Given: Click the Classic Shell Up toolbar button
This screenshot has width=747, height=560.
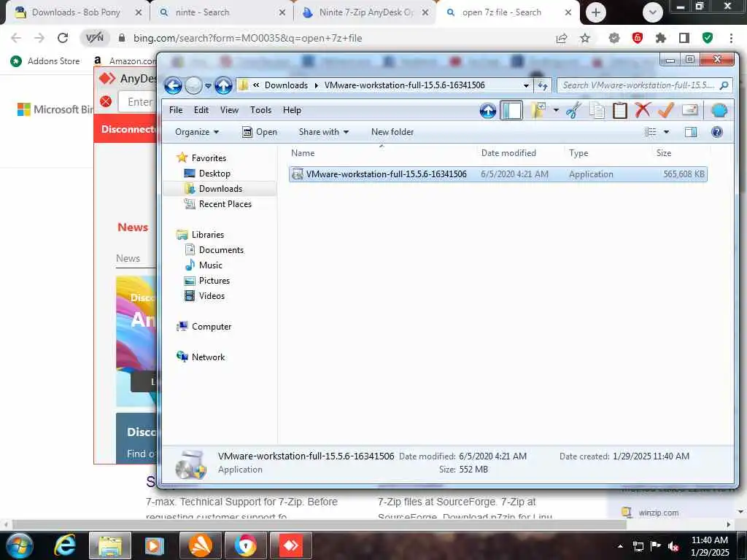Looking at the screenshot, I should (x=488, y=111).
